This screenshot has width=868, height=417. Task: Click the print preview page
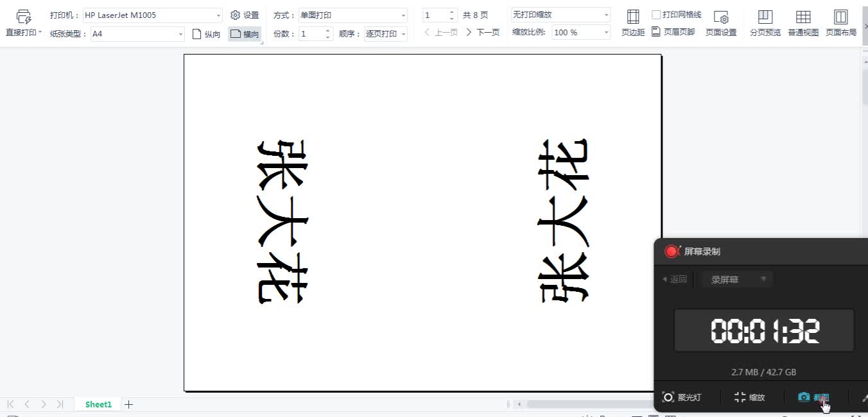[422, 223]
